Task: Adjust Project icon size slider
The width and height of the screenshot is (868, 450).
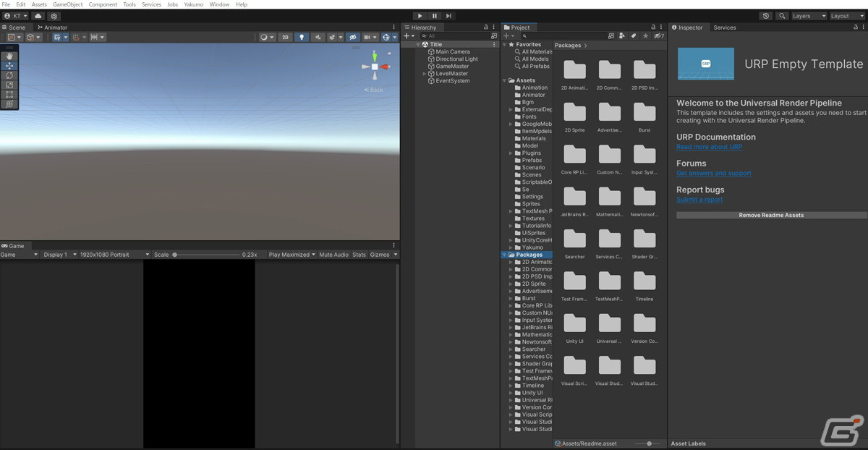Action: pyautogui.click(x=649, y=443)
